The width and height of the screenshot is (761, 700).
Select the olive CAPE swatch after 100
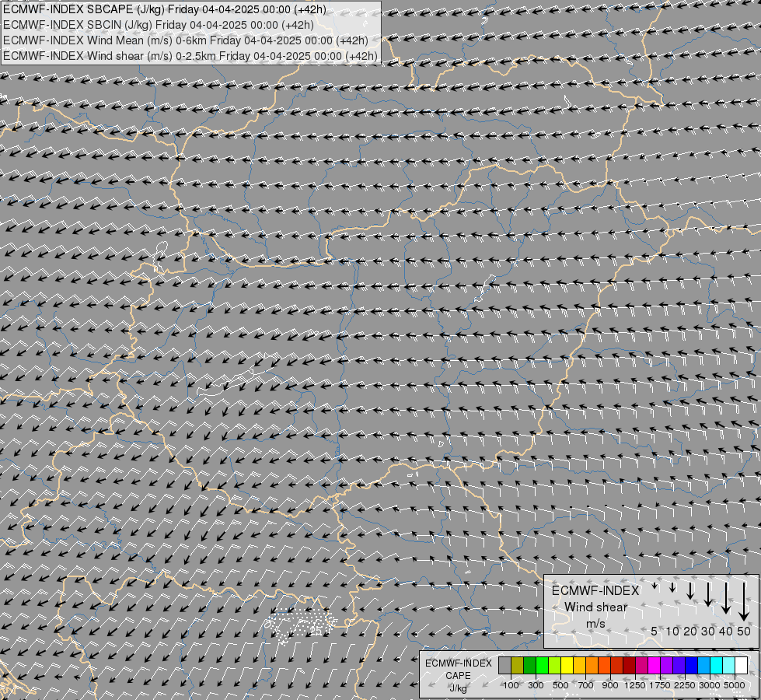click(x=518, y=666)
